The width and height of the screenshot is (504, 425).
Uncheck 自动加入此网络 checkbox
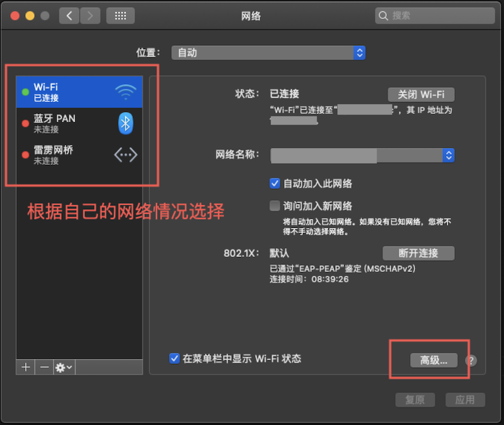click(x=275, y=183)
